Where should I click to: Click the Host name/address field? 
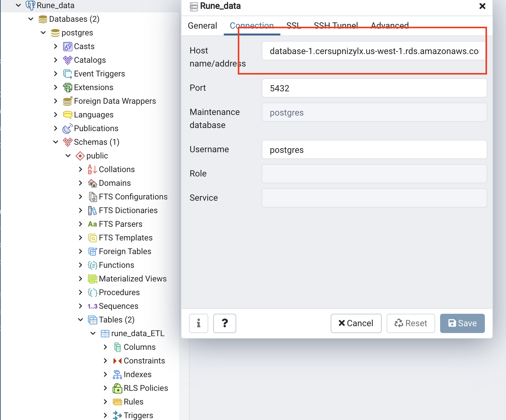(x=374, y=51)
